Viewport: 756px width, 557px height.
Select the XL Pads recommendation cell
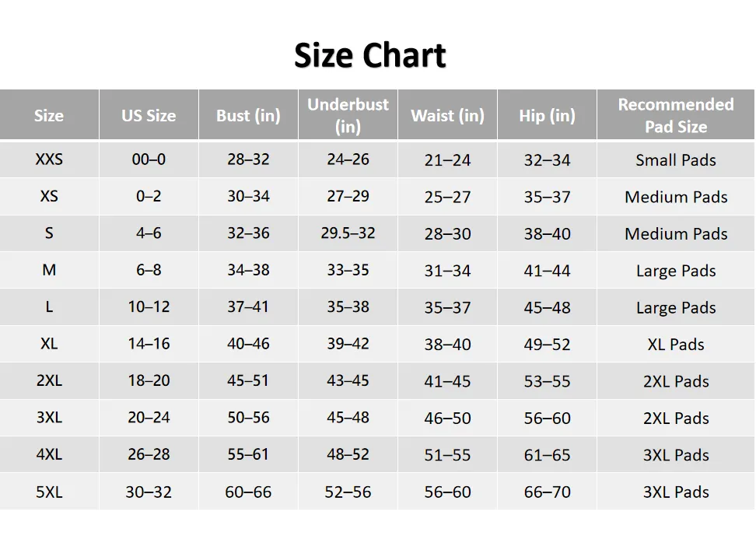coord(676,345)
